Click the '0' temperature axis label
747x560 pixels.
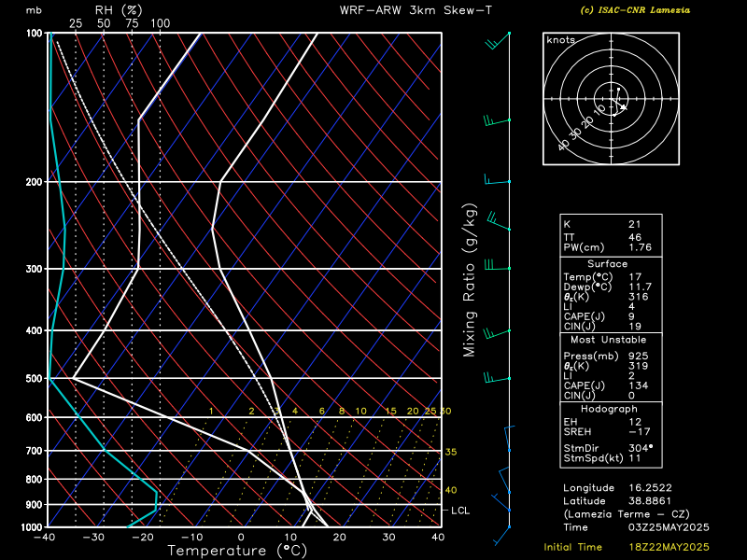pyautogui.click(x=241, y=538)
